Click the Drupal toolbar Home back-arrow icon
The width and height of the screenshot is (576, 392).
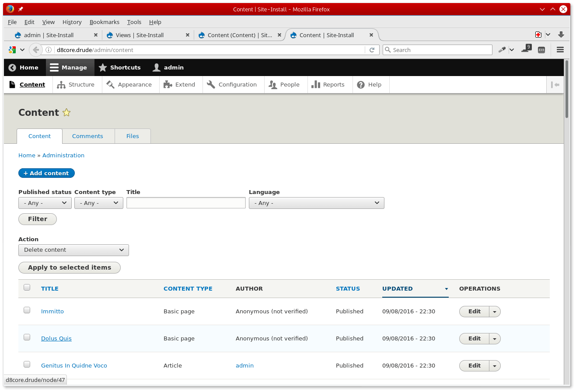click(x=12, y=68)
